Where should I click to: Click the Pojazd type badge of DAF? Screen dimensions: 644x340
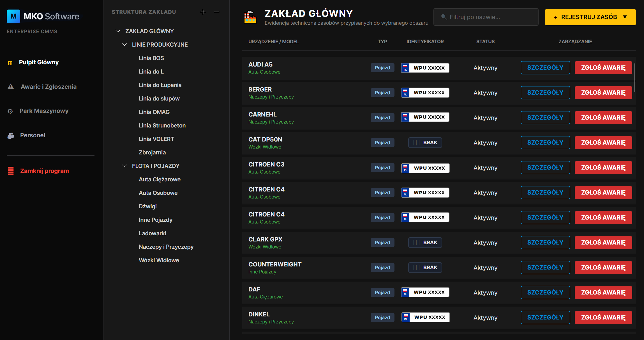coord(382,293)
